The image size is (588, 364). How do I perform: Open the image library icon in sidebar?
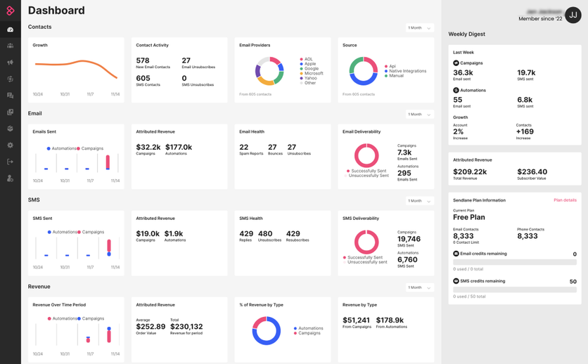(x=10, y=112)
